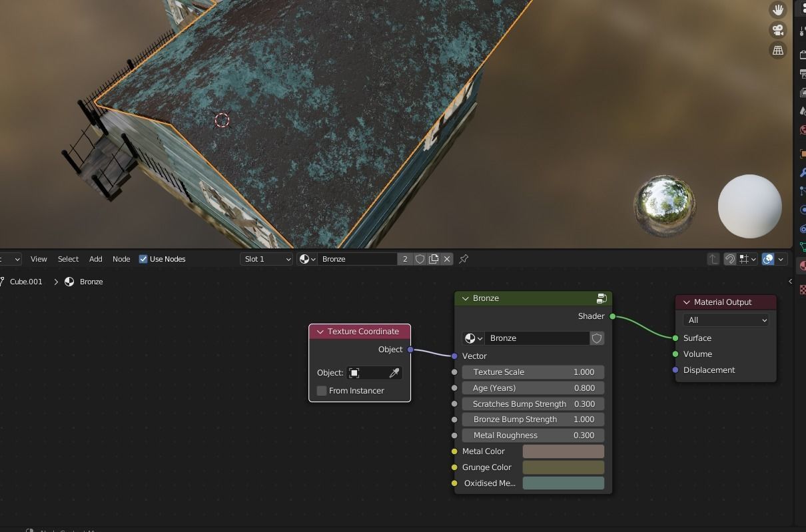This screenshot has width=806, height=532.
Task: Click Cube.001 in the breadcrumb
Action: pyautogui.click(x=26, y=282)
